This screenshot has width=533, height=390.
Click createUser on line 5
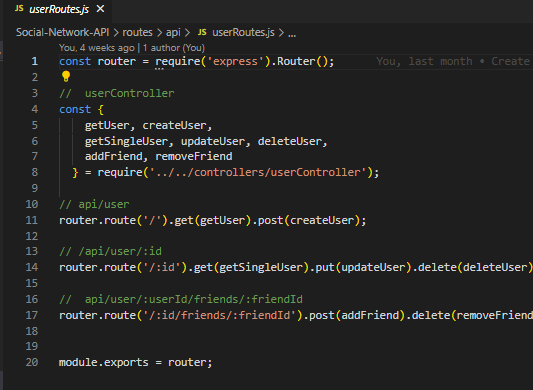click(x=174, y=126)
